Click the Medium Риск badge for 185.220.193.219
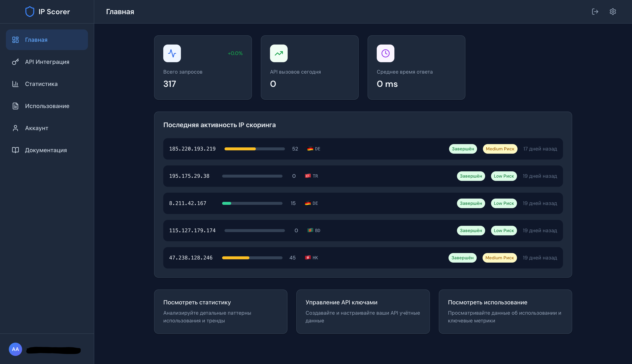 (x=500, y=149)
